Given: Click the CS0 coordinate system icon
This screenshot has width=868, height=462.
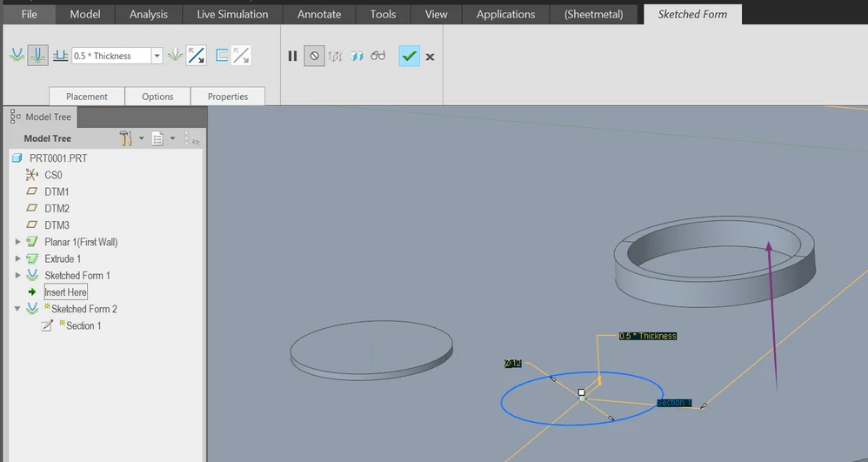Looking at the screenshot, I should (x=31, y=175).
